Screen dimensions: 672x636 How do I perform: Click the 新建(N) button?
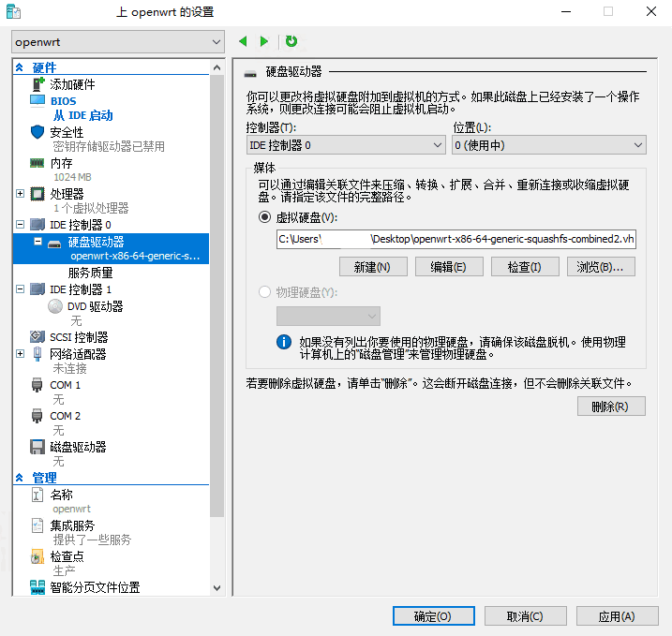373,267
